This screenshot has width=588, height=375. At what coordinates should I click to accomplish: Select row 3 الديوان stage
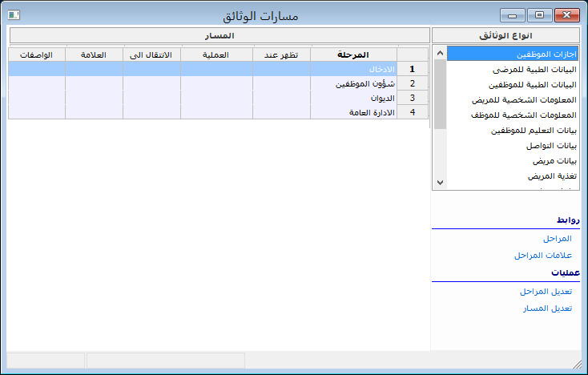tap(352, 98)
